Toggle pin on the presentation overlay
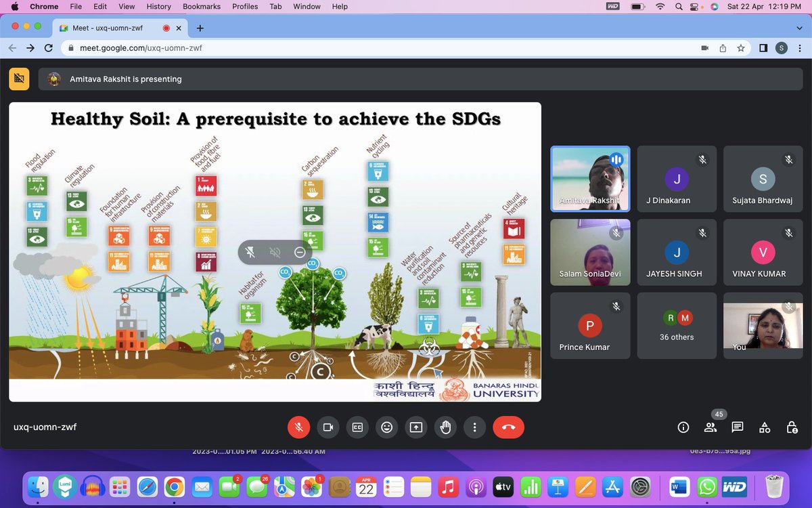Screen dimensions: 812x508 tap(250, 253)
